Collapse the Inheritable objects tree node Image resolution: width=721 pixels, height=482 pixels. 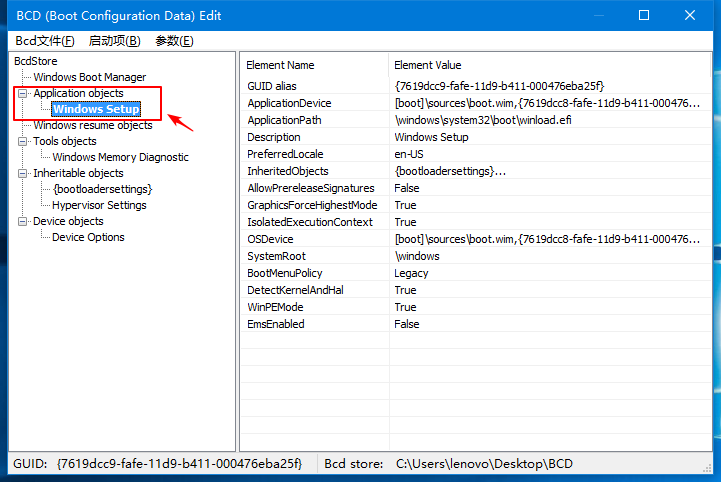pyautogui.click(x=23, y=173)
